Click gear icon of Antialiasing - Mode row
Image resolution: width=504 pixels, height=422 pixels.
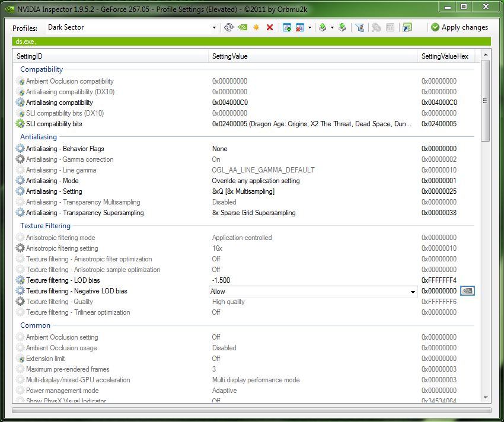click(x=20, y=181)
